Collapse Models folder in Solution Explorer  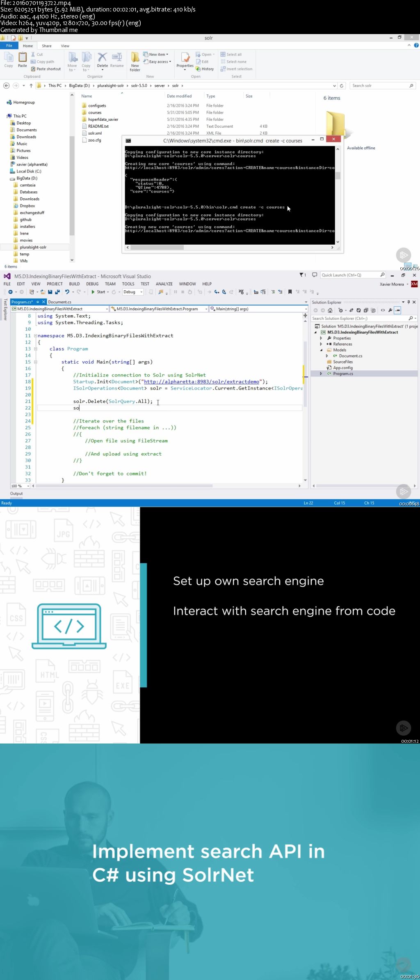(321, 350)
